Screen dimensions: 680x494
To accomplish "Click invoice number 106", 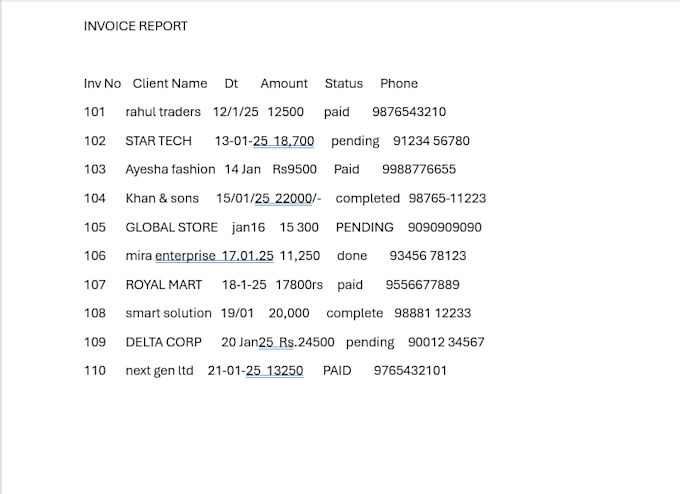I will (95, 256).
